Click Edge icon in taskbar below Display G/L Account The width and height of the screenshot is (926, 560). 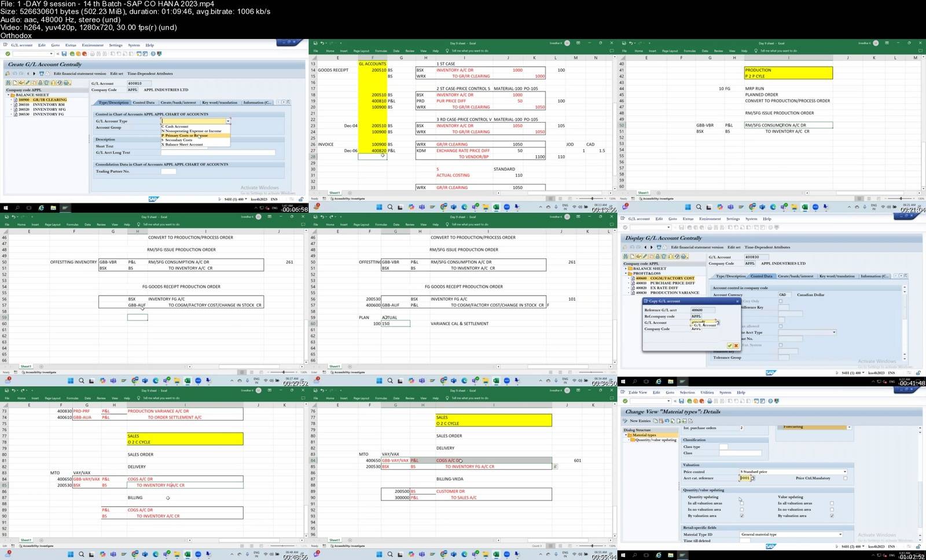click(x=658, y=381)
